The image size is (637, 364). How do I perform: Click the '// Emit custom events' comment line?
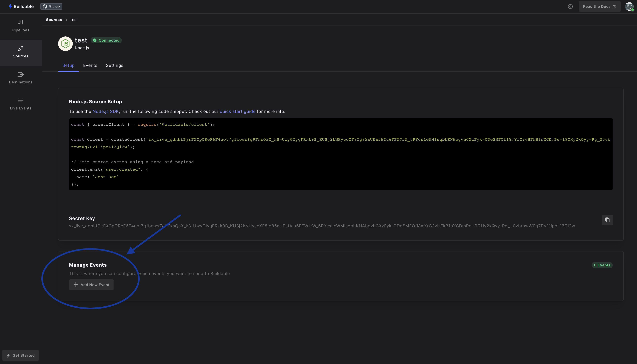pos(132,162)
